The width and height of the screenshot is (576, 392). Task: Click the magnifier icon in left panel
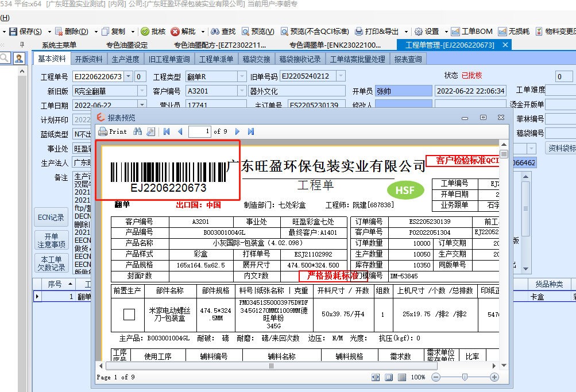pos(5,58)
